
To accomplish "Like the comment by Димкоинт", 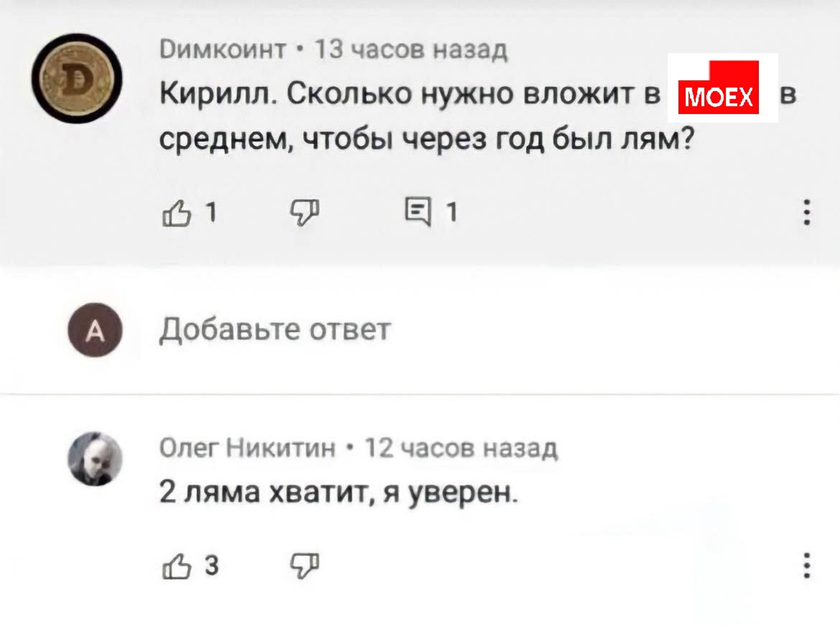I will (x=174, y=212).
